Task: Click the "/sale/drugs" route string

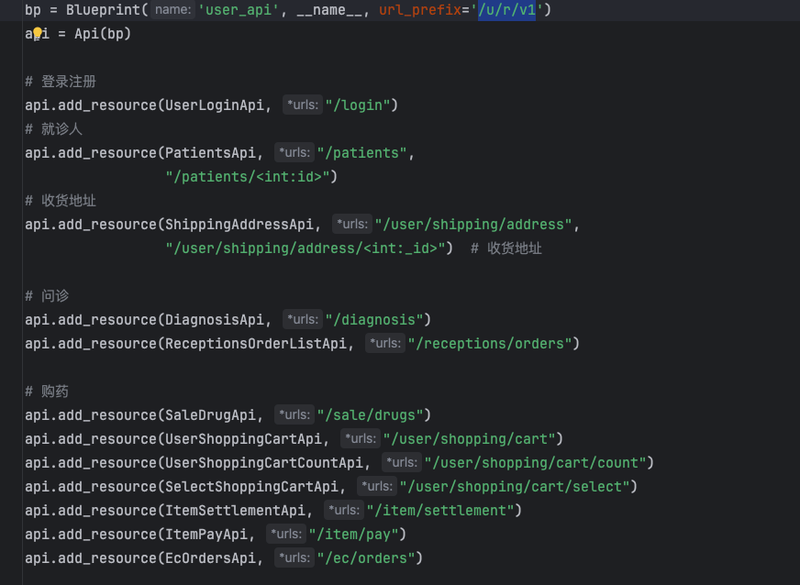Action: click(x=370, y=415)
